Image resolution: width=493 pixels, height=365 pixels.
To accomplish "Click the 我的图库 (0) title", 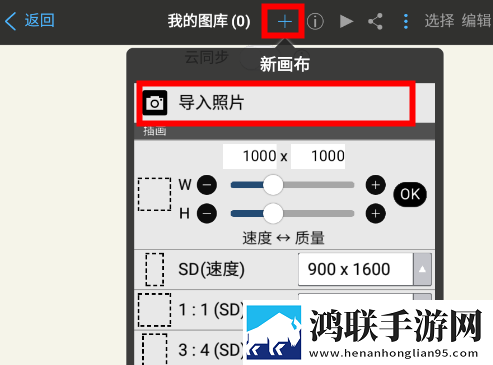I will pyautogui.click(x=209, y=21).
